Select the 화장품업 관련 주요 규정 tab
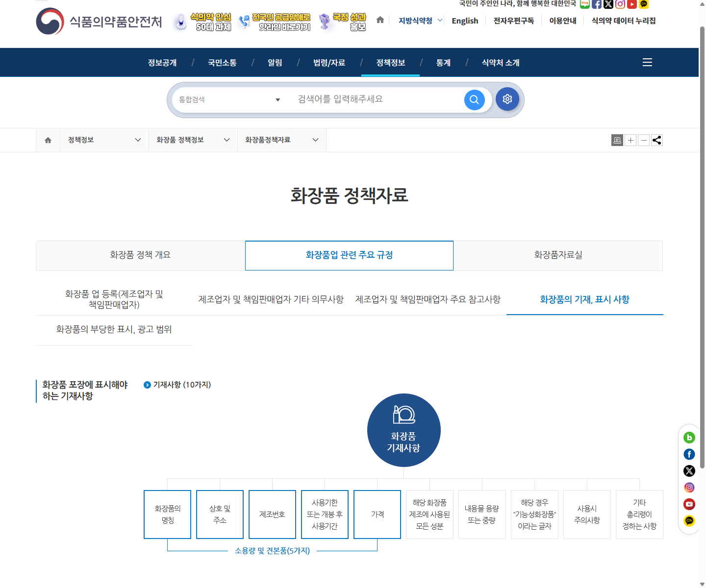This screenshot has width=706, height=588. (x=349, y=255)
